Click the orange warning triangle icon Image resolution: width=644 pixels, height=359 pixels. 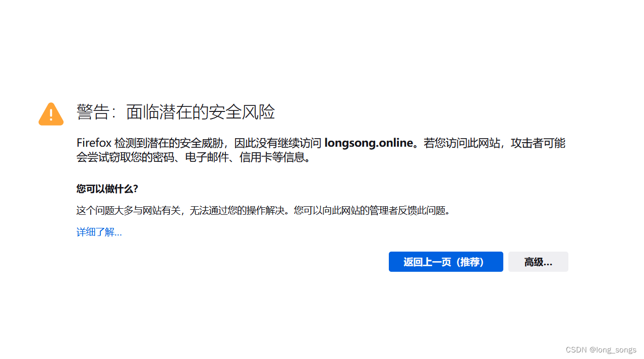click(51, 114)
